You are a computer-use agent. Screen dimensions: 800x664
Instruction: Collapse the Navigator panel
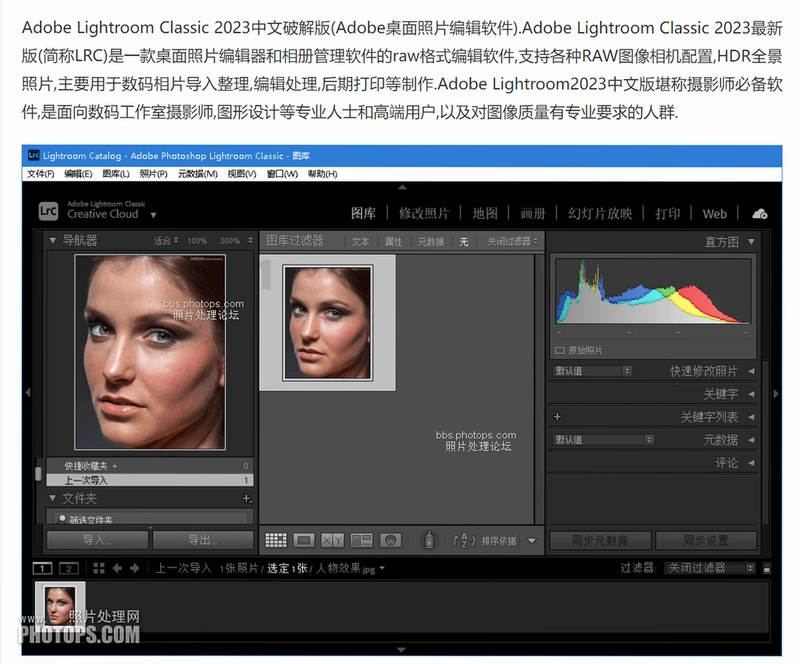click(x=52, y=240)
